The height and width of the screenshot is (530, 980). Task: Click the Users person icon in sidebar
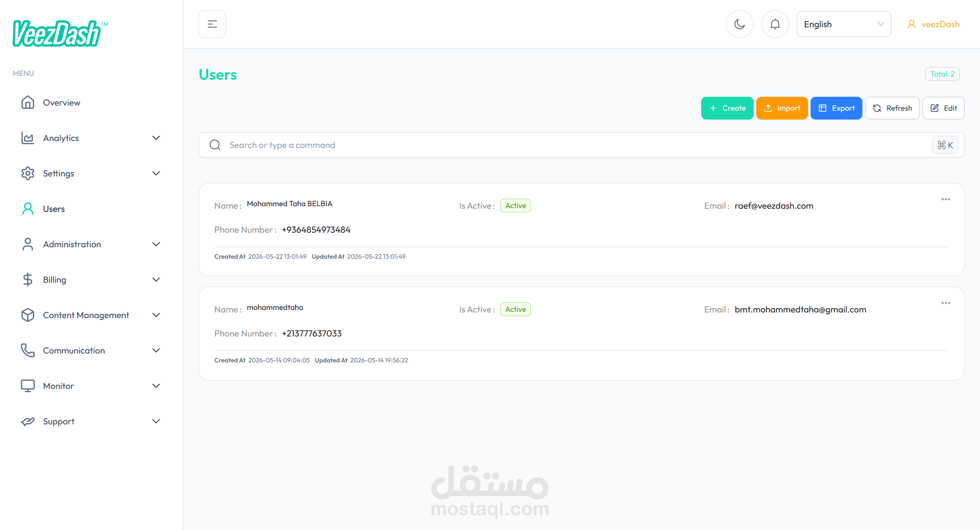28,208
